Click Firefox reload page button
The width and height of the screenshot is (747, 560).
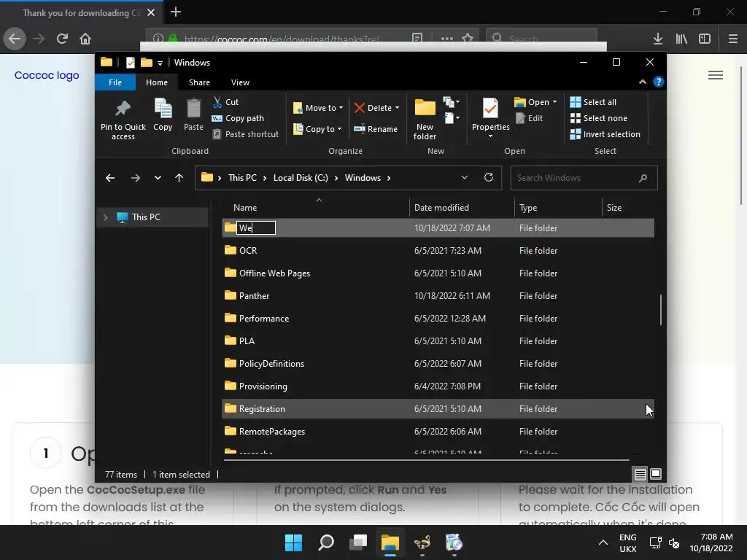tap(62, 39)
